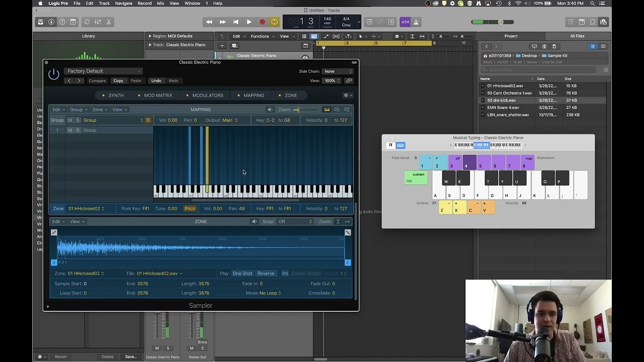
Task: Switch to All Files tab in browser
Action: pyautogui.click(x=577, y=36)
